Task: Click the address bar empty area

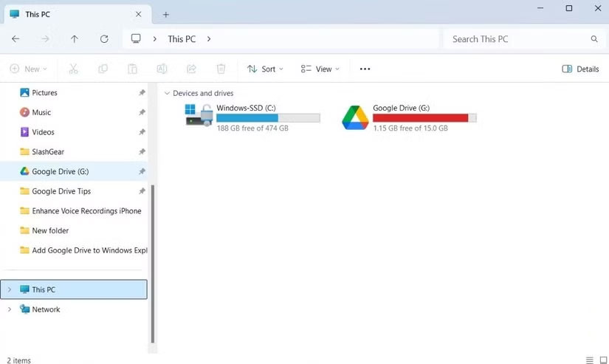Action: (x=326, y=39)
